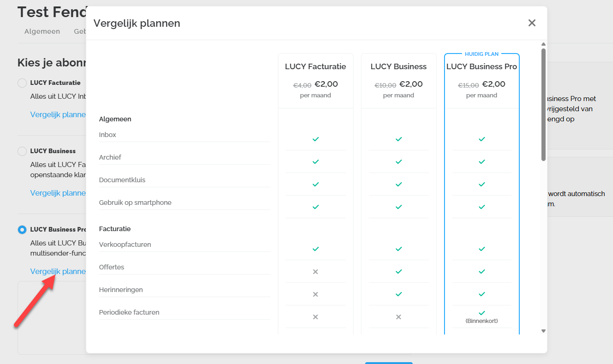The image size is (613, 364).
Task: Click the €2,00 price of LUCY Facturatie
Action: pos(326,84)
